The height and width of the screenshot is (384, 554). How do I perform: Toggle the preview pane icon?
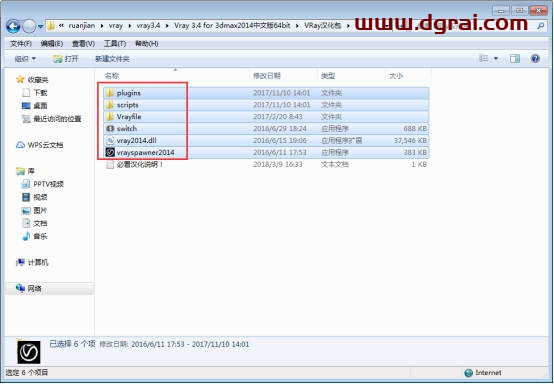coord(515,59)
